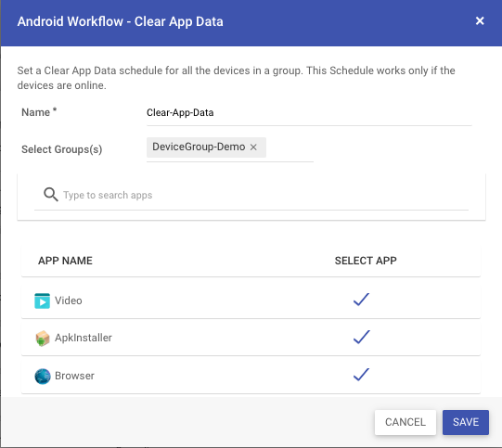Select the ApkInstaller row label
The height and width of the screenshot is (448, 502).
pyautogui.click(x=84, y=338)
